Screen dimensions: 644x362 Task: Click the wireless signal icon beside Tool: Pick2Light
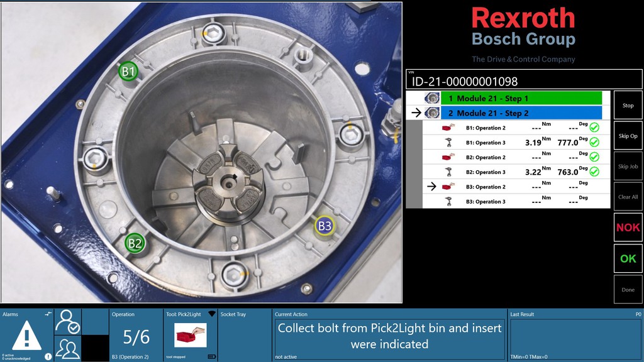click(212, 314)
